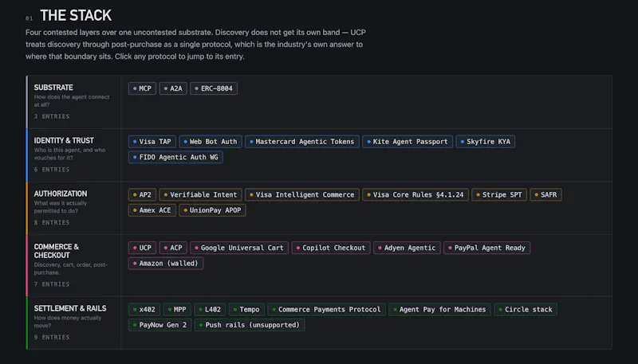Screen dimensions: 638x364
Task: Jump to Agent Pay for Machines
Action: coord(440,310)
